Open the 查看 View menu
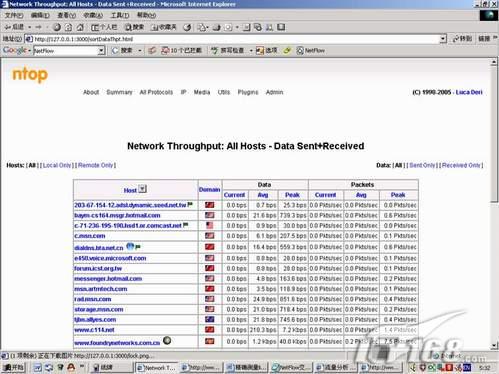Screen dimensions: 499x374 pyautogui.click(x=66, y=15)
